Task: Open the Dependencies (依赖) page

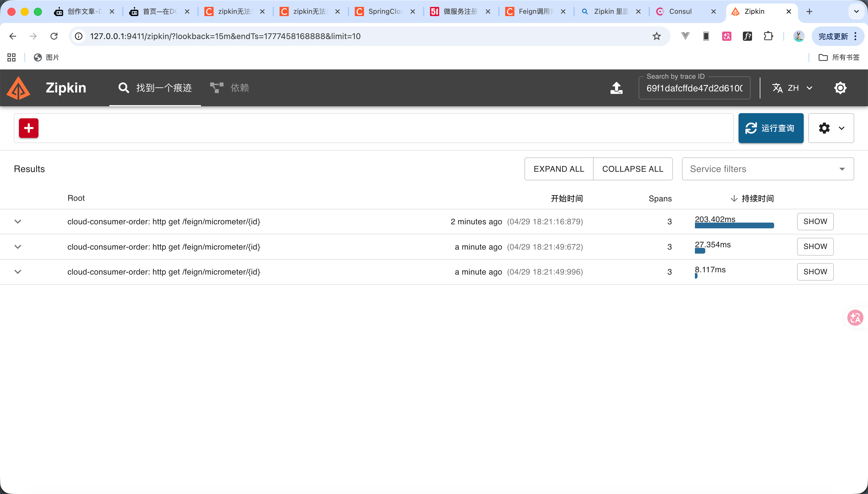Action: click(x=230, y=88)
